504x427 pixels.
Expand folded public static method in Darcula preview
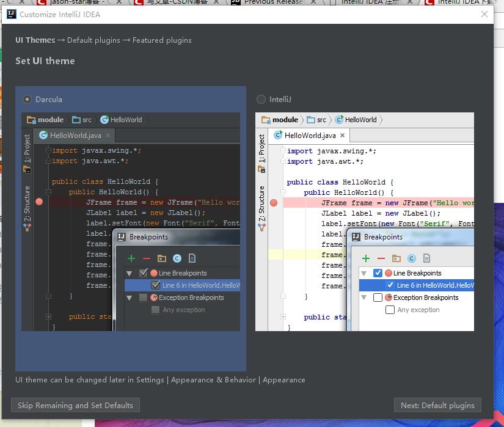[x=48, y=317]
